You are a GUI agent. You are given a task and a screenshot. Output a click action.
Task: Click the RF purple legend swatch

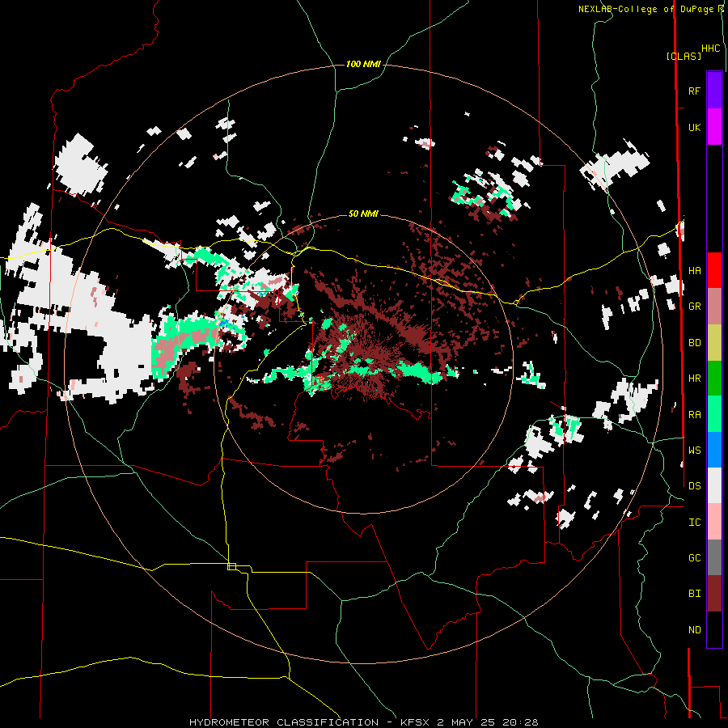tap(714, 91)
